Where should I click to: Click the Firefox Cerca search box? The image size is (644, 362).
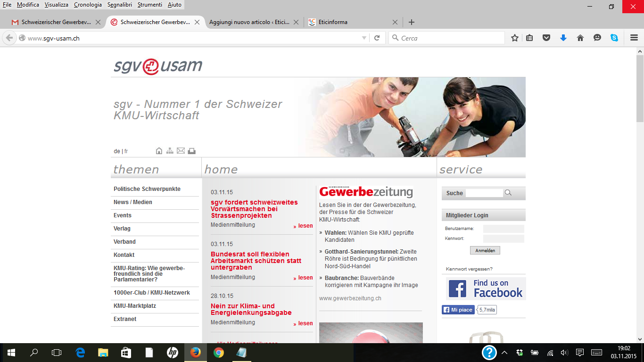click(x=446, y=38)
